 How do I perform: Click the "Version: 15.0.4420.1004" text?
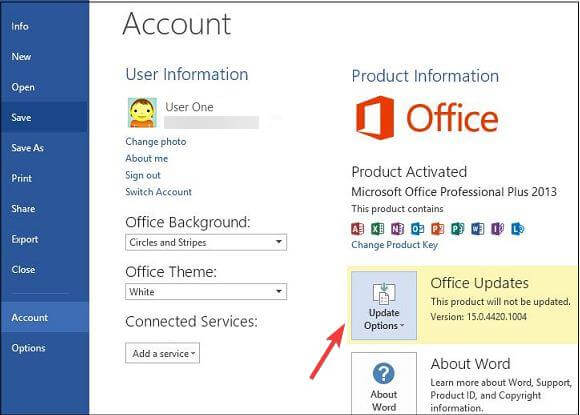(478, 317)
